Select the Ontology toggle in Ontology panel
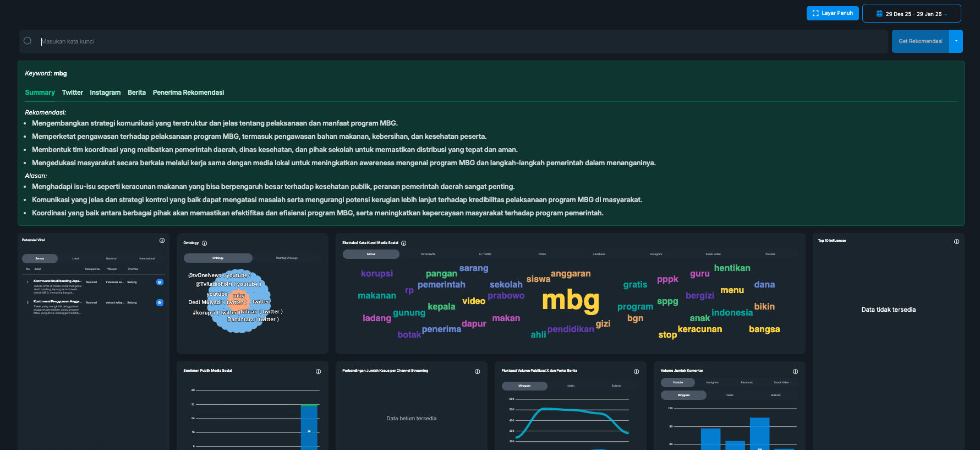The height and width of the screenshot is (450, 980). point(218,258)
